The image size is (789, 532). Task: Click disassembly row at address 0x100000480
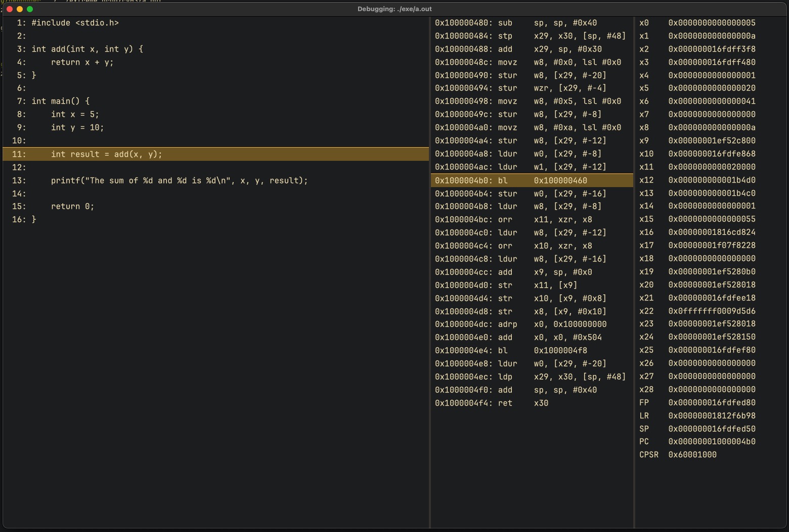(532, 23)
